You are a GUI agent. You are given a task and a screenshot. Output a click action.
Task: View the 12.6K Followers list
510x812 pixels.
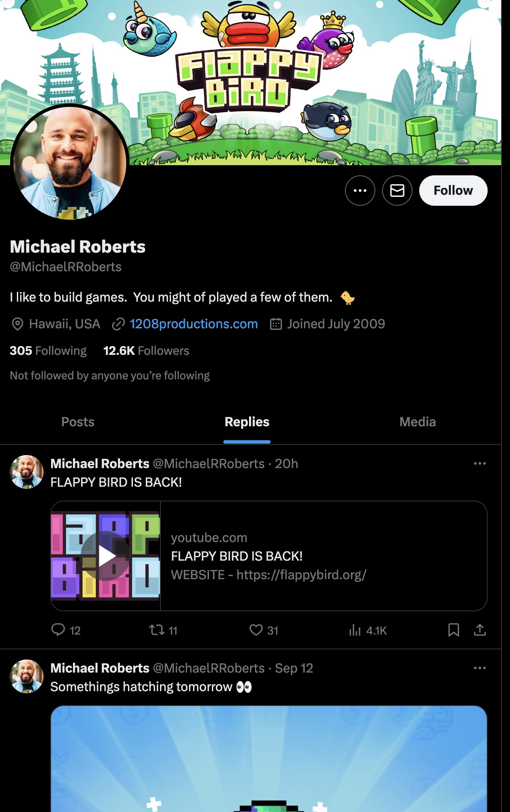click(146, 351)
